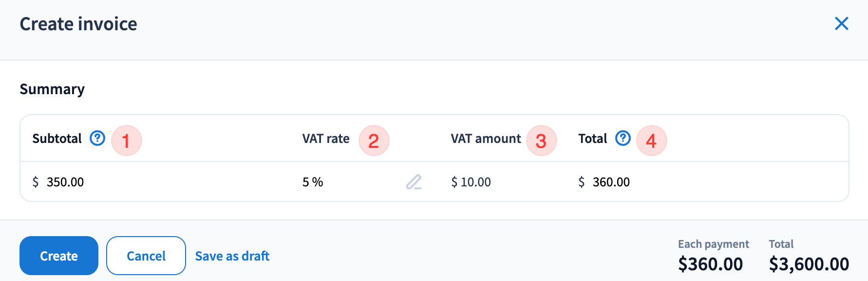Image resolution: width=868 pixels, height=281 pixels.
Task: Select the red annotation marker 4
Action: 651,140
